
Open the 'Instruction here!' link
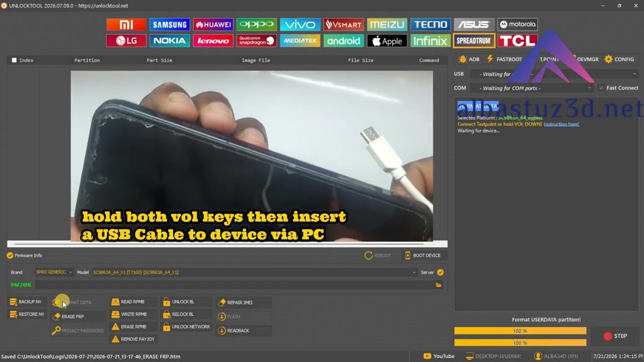click(561, 124)
